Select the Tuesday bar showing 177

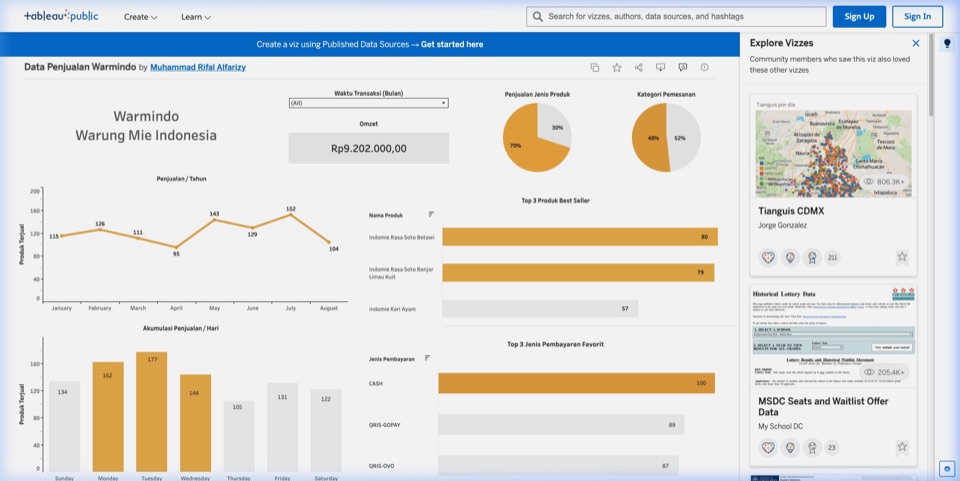pos(151,411)
